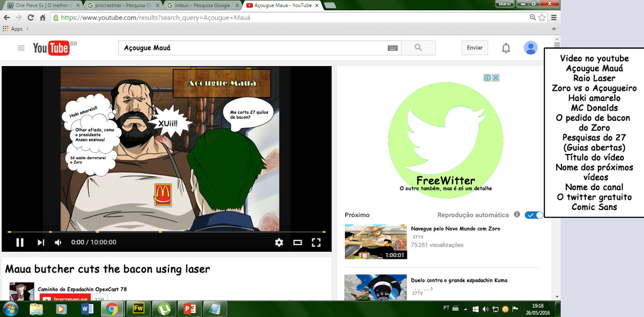
Task: Open Navegue pelo Novo Mundo video thumbnail
Action: pos(375,242)
